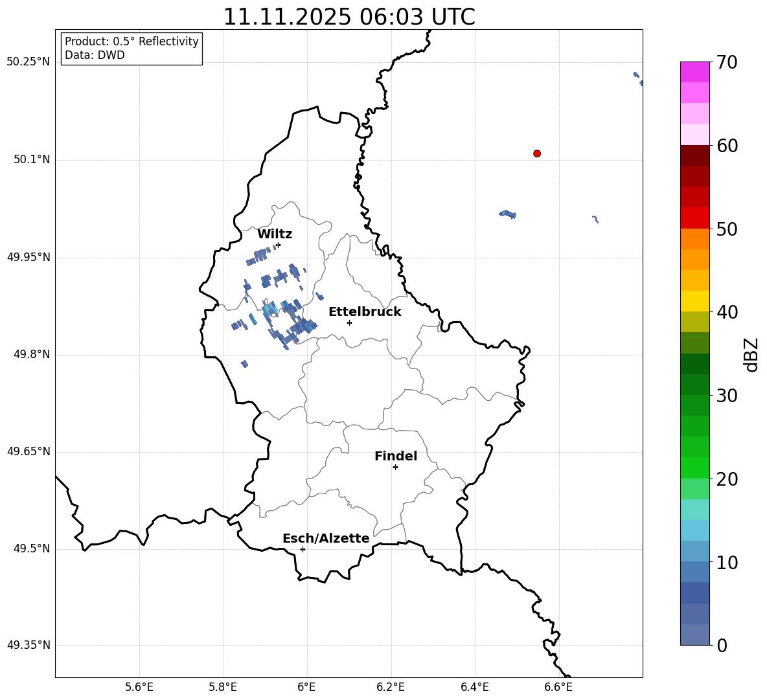This screenshot has height=700, width=767.
Task: Click the light-blue radar echo south of Wiltz
Action: click(269, 309)
